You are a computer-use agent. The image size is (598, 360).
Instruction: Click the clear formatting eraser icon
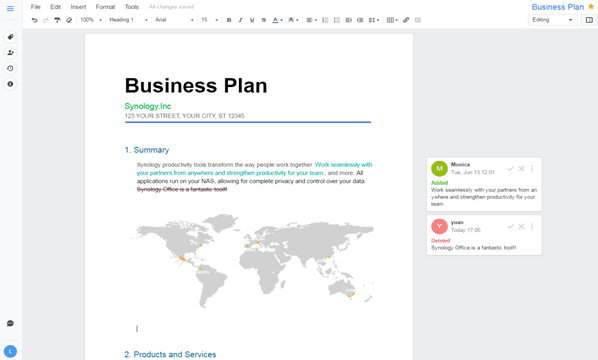click(69, 20)
